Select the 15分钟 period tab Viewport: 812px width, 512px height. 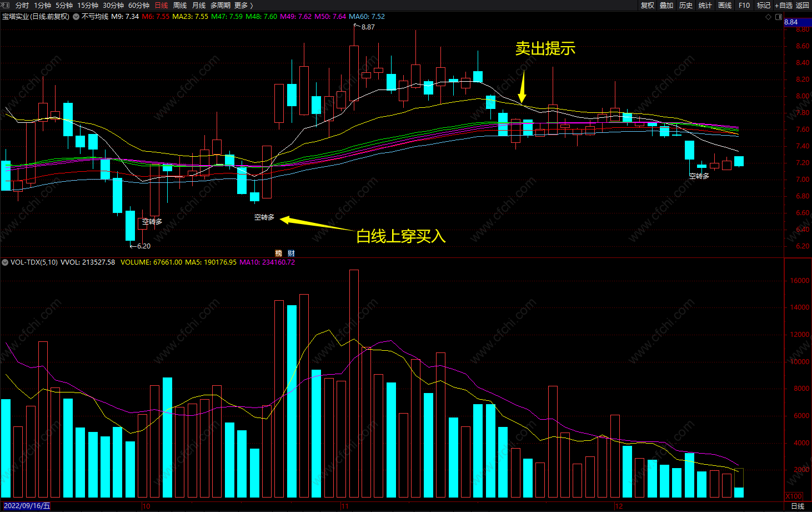(88, 5)
